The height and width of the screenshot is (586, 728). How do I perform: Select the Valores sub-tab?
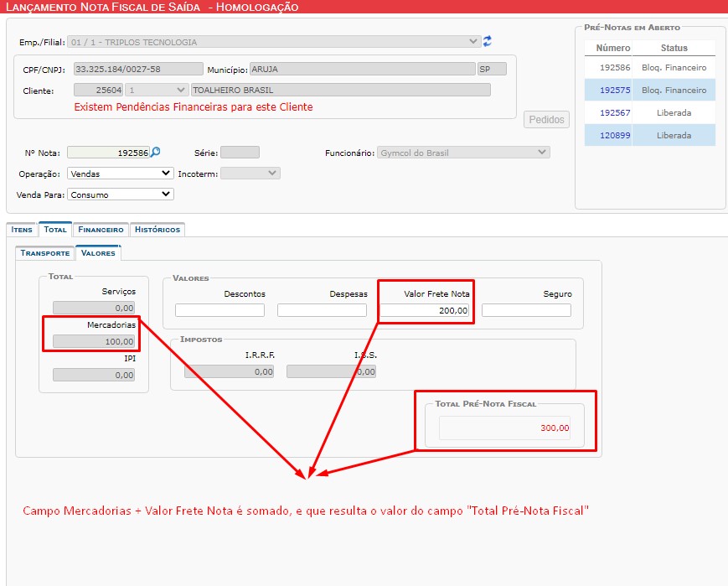click(98, 253)
